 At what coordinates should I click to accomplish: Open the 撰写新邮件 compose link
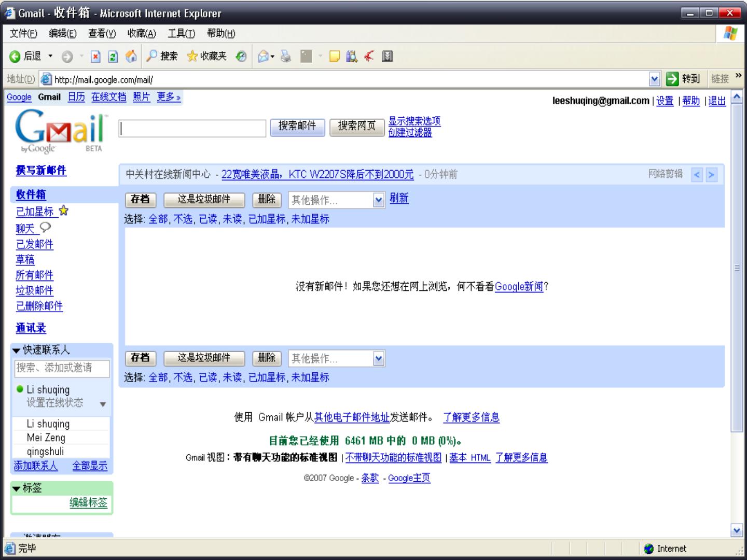click(41, 171)
